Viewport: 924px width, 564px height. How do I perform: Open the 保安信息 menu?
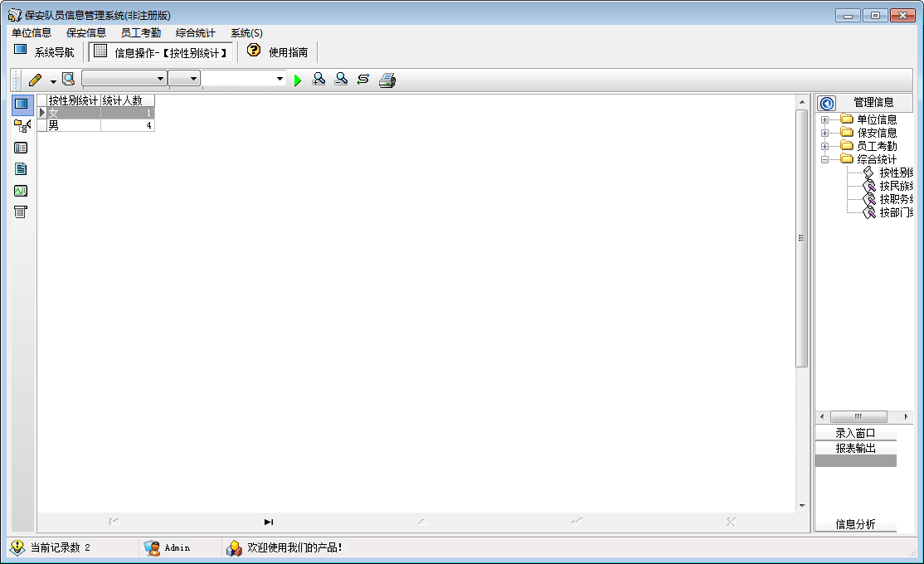point(86,33)
